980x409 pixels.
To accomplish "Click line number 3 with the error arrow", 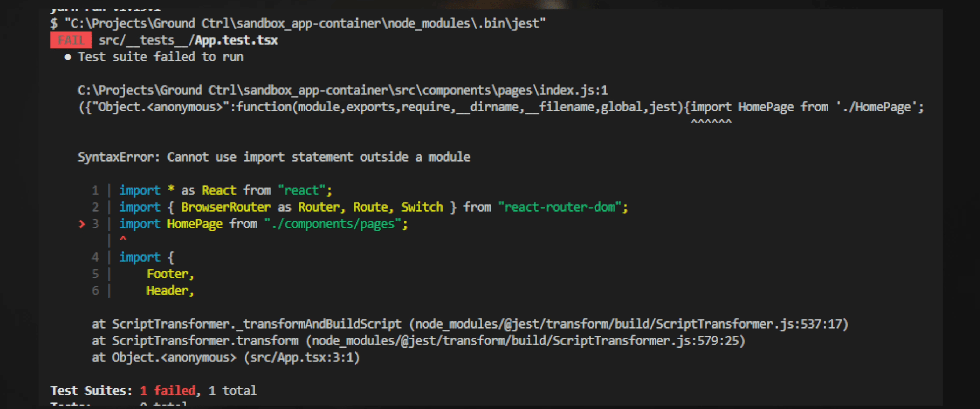I will [95, 224].
